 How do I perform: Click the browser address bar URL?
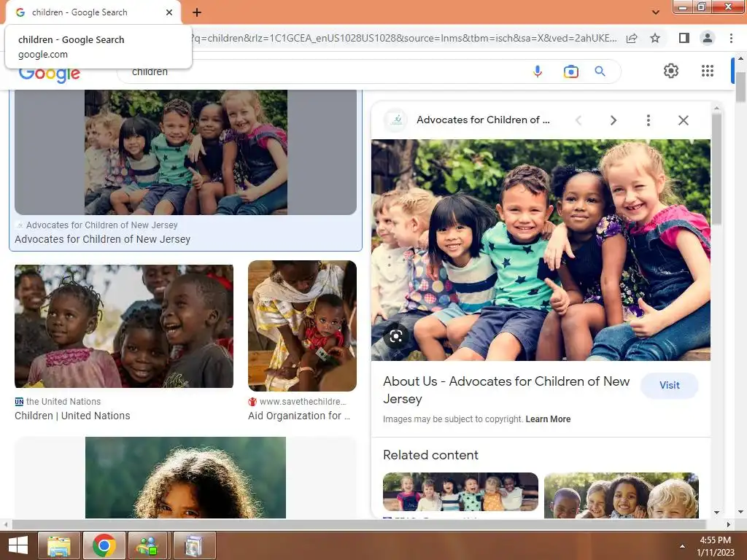click(404, 38)
